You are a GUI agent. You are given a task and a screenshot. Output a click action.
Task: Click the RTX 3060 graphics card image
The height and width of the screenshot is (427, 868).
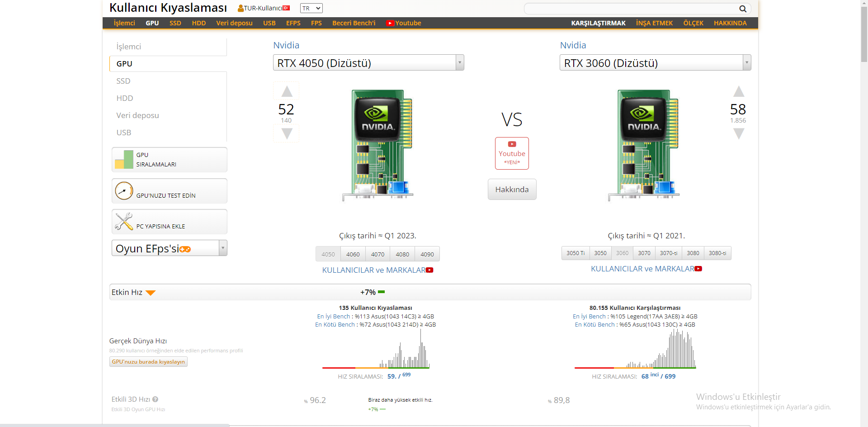(644, 145)
